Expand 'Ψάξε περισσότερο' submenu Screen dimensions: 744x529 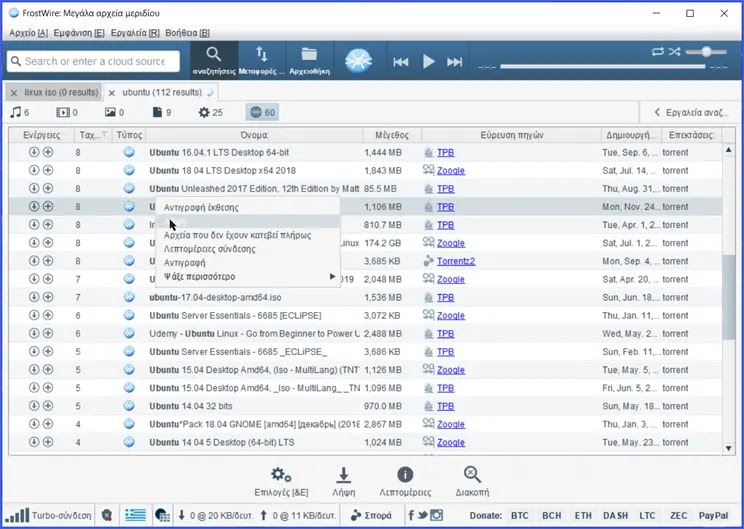click(x=248, y=277)
